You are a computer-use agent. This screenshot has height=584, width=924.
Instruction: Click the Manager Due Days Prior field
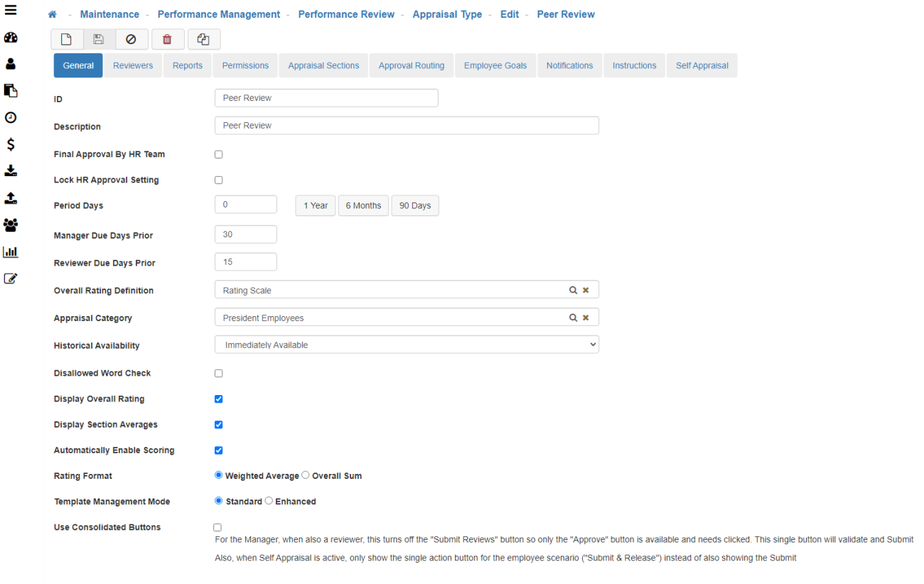[245, 234]
